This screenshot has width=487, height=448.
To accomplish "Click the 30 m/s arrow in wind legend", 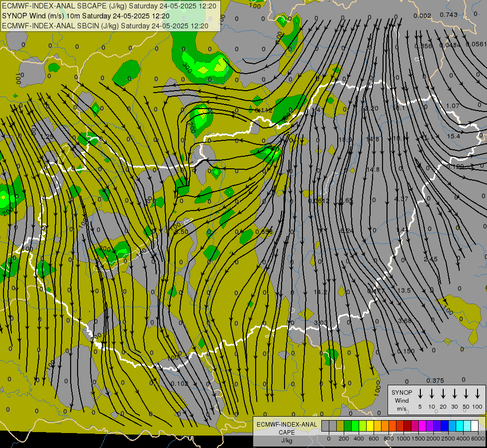I will tap(454, 394).
